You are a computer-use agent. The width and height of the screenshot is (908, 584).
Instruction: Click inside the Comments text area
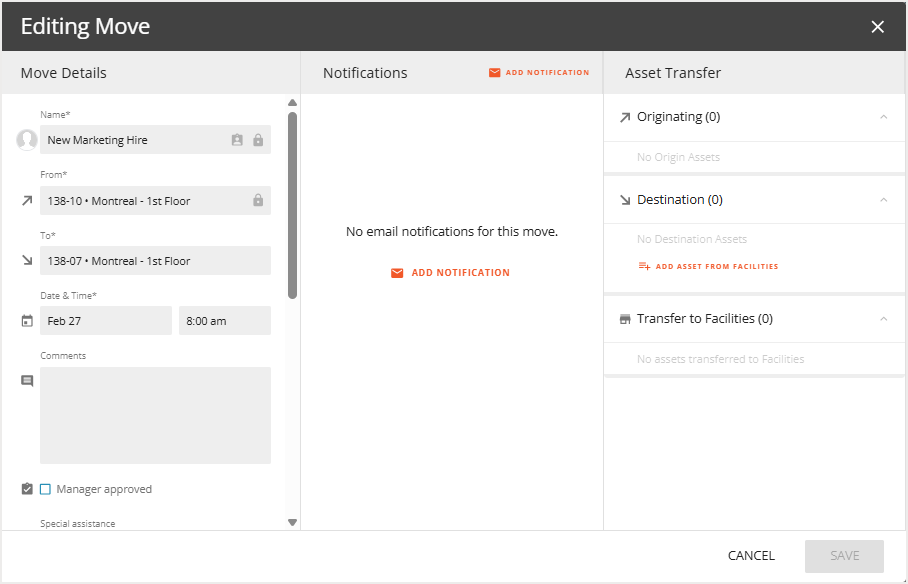(155, 415)
